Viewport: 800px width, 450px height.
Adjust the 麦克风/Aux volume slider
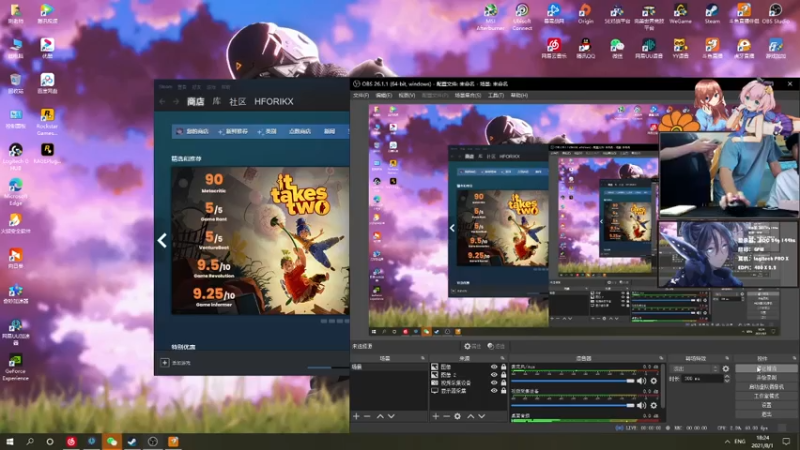click(572, 381)
